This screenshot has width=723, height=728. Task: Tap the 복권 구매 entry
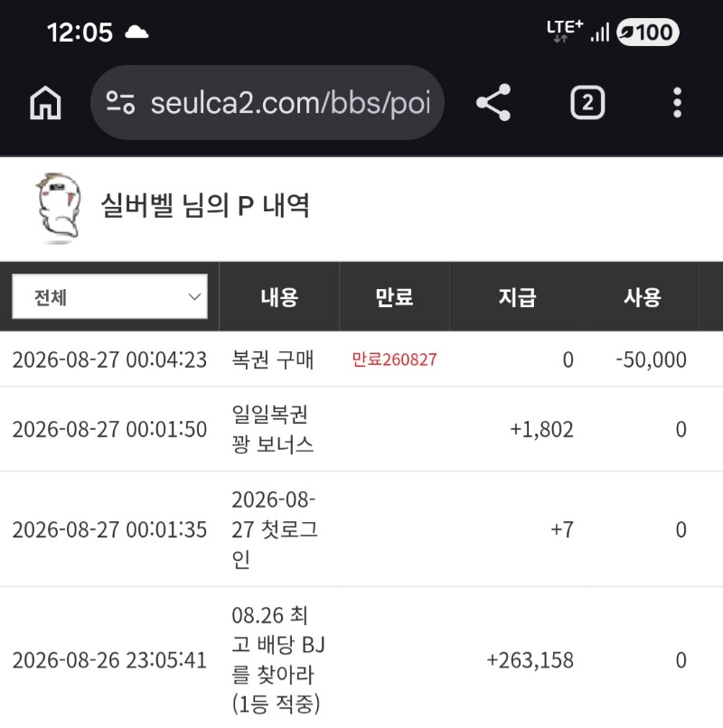(273, 359)
